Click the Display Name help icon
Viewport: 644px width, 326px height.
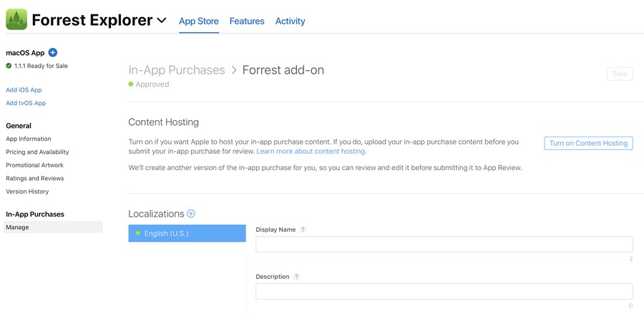(303, 229)
